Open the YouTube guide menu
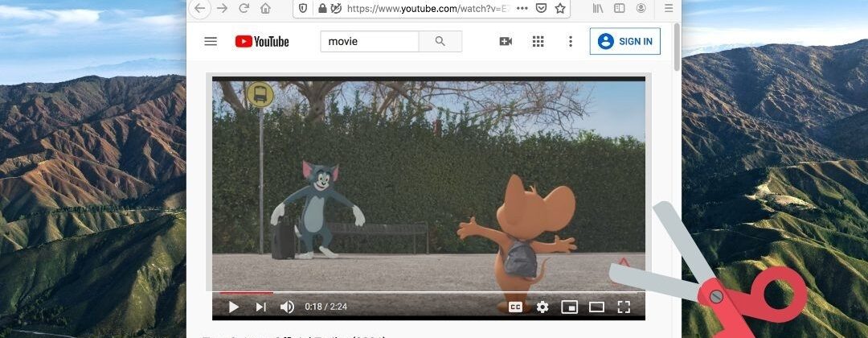This screenshot has height=338, width=868. [x=211, y=42]
